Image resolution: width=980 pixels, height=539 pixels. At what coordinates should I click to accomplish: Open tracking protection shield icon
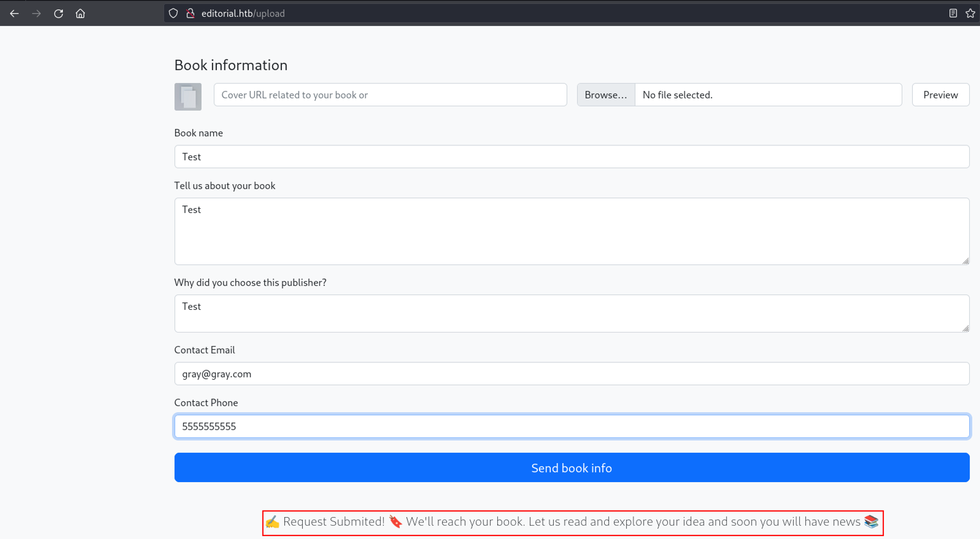173,13
